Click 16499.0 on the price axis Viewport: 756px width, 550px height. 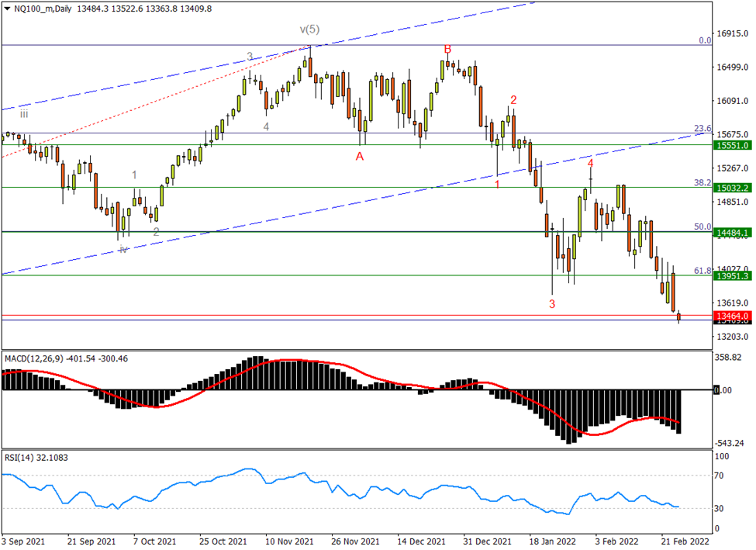pos(733,67)
